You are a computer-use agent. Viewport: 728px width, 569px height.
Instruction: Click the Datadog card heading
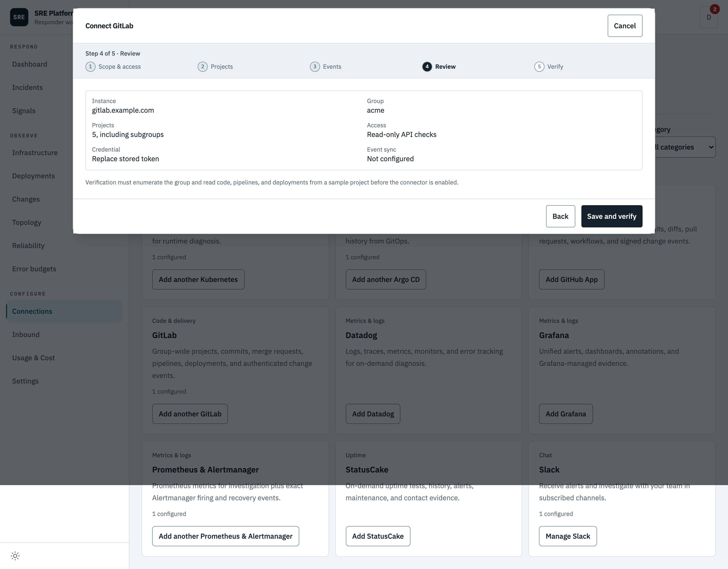361,335
